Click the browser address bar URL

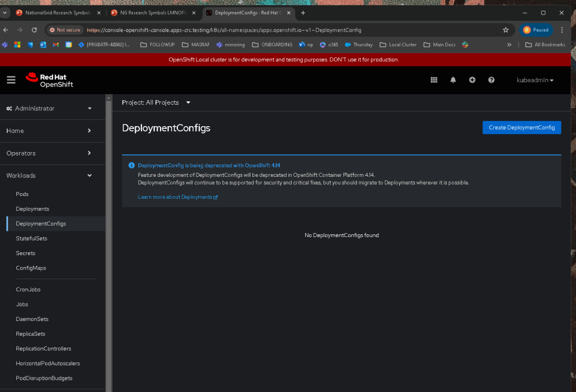(x=224, y=30)
